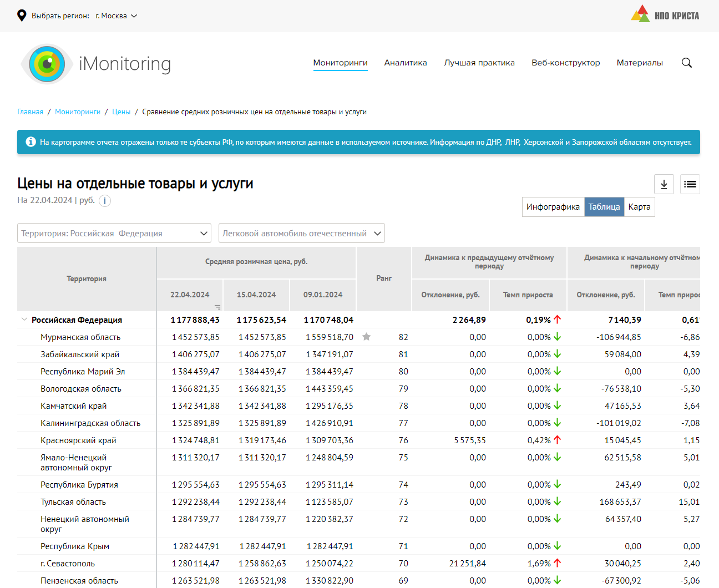719x588 pixels.
Task: Click the star icon in Мурманская область row
Action: click(x=366, y=337)
